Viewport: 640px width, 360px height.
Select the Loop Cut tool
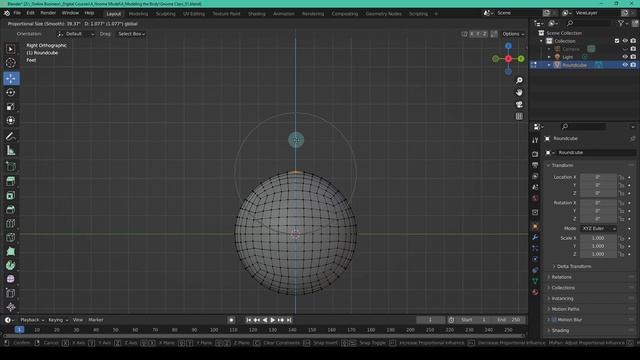point(11,223)
